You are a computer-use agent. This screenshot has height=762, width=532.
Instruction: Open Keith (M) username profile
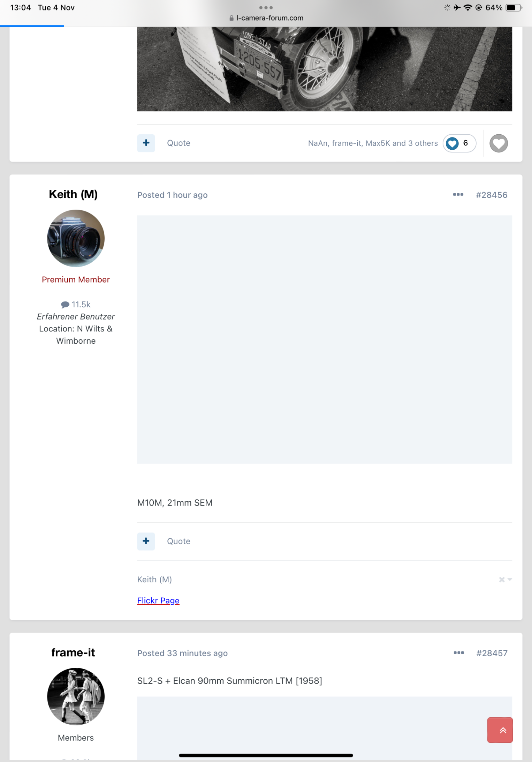coord(73,194)
